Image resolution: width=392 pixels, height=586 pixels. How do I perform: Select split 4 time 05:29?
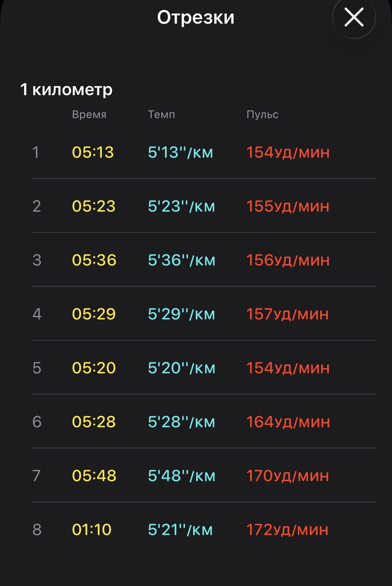click(94, 314)
